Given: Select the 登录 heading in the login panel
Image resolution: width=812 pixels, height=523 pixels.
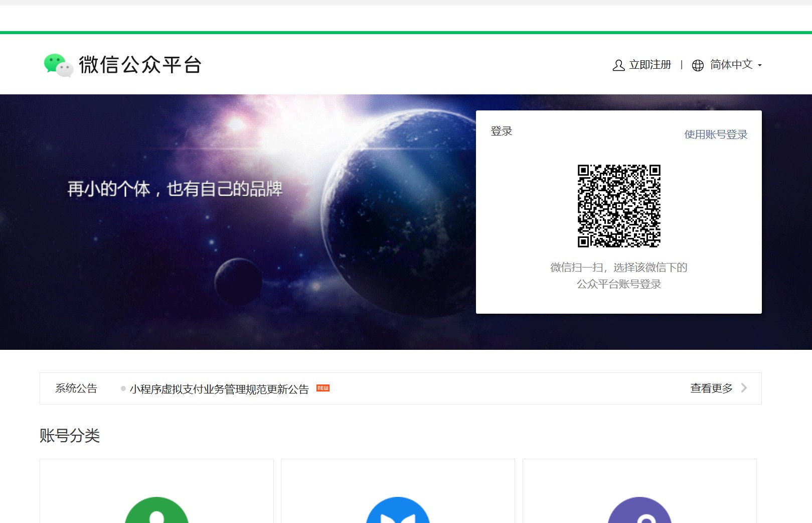Looking at the screenshot, I should pos(502,131).
